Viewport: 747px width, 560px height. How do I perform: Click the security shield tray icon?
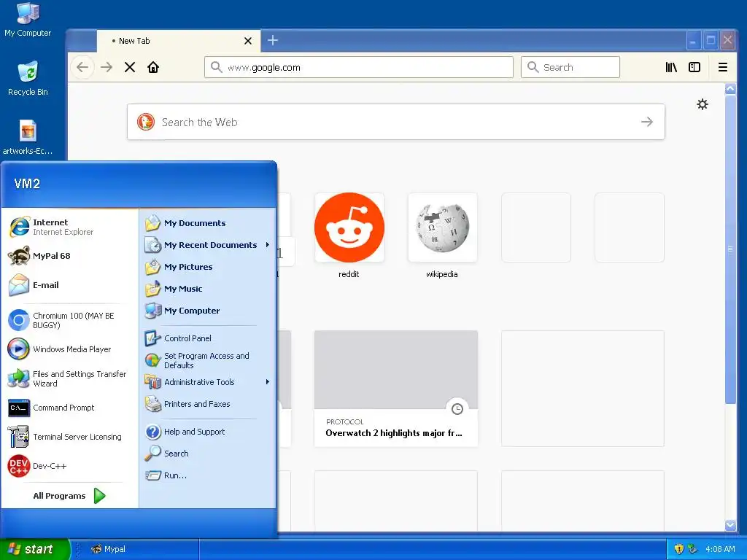pyautogui.click(x=679, y=549)
